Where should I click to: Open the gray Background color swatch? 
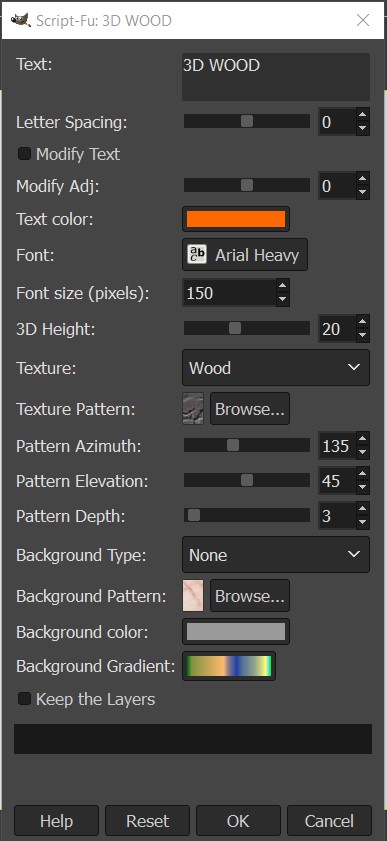236,631
